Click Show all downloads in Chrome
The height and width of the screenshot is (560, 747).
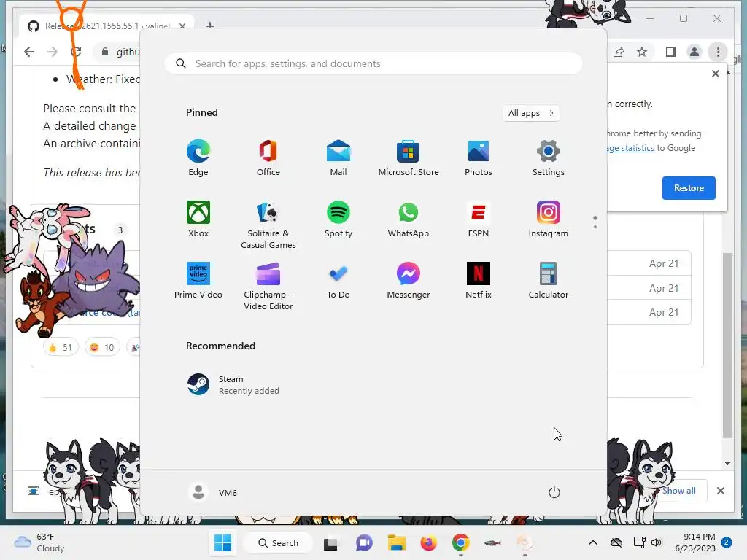pos(679,491)
